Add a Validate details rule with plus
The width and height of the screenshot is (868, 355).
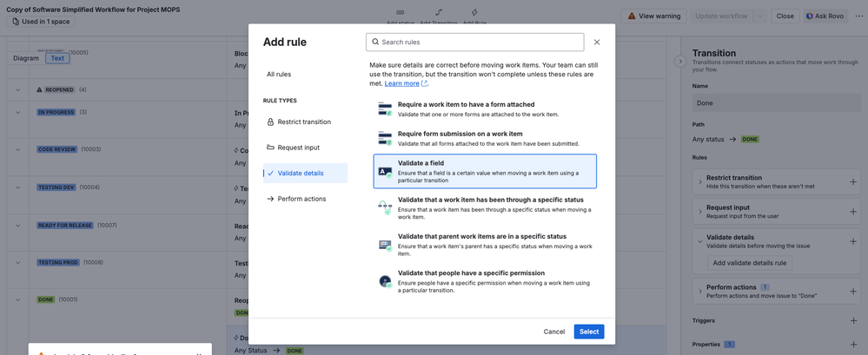852,241
